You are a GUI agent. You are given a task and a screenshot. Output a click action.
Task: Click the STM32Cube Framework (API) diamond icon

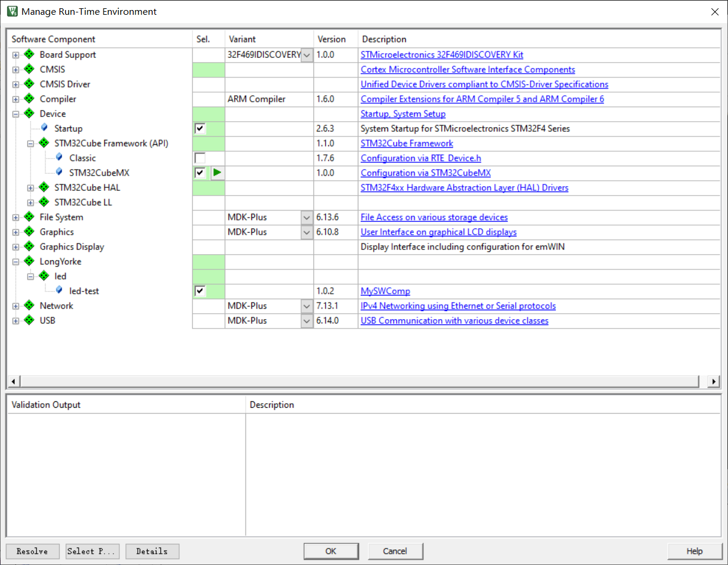tap(44, 144)
